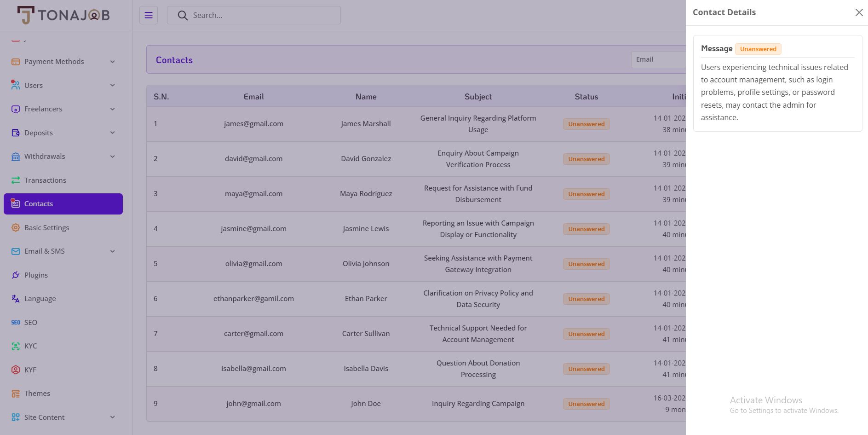Click the Withdrawals bank icon

coord(16,157)
